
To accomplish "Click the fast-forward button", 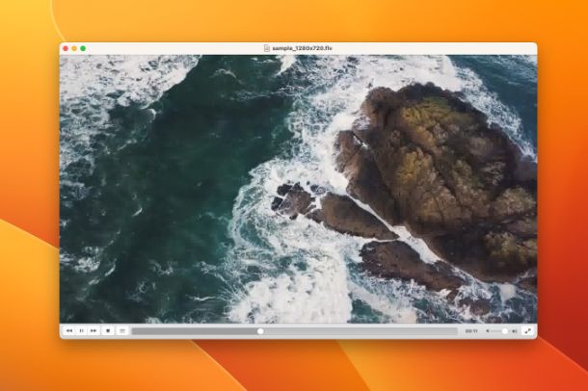I will point(94,331).
